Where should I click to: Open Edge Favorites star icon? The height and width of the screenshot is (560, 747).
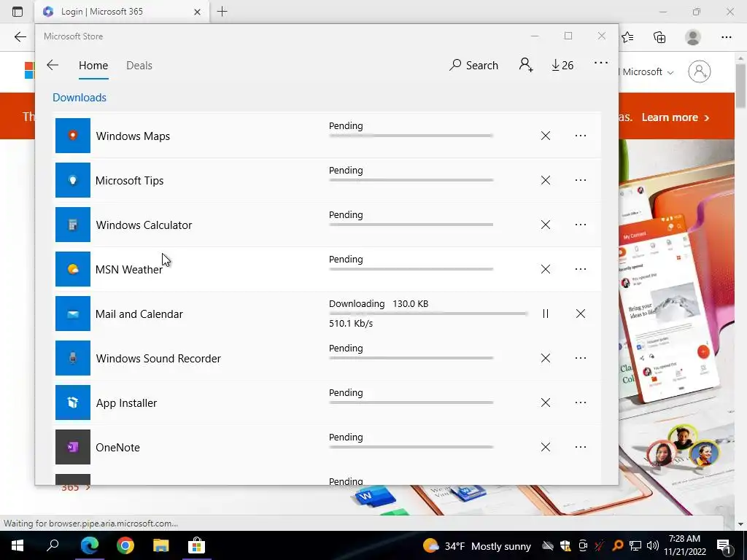627,37
